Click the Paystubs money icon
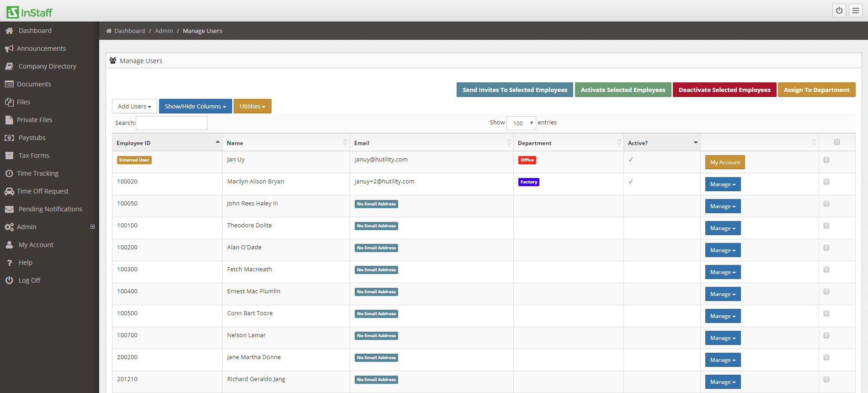 (9, 138)
